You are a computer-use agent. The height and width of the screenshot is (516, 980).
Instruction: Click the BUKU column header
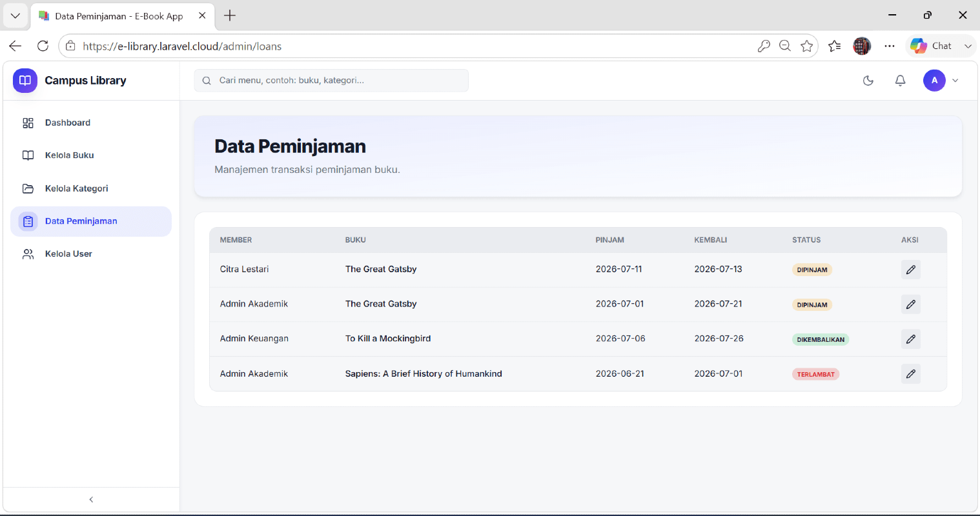coord(355,240)
